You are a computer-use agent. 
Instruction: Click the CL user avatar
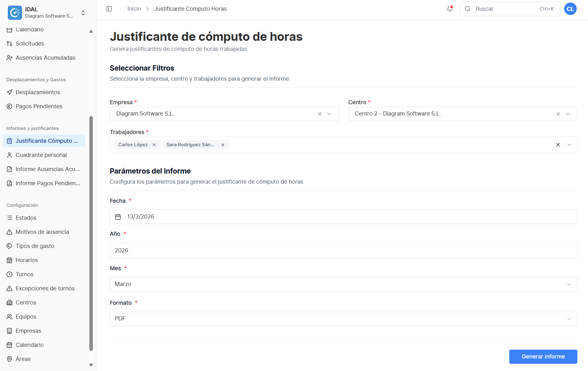coord(570,9)
